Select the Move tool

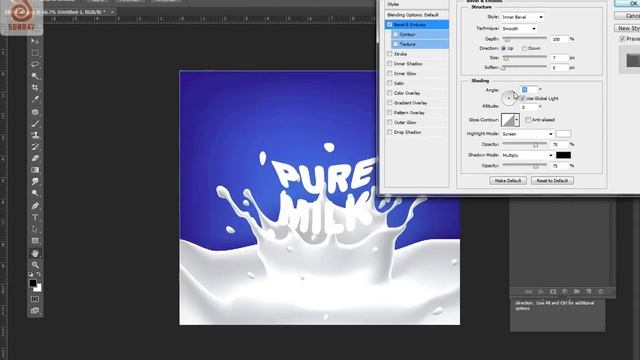[x=35, y=41]
